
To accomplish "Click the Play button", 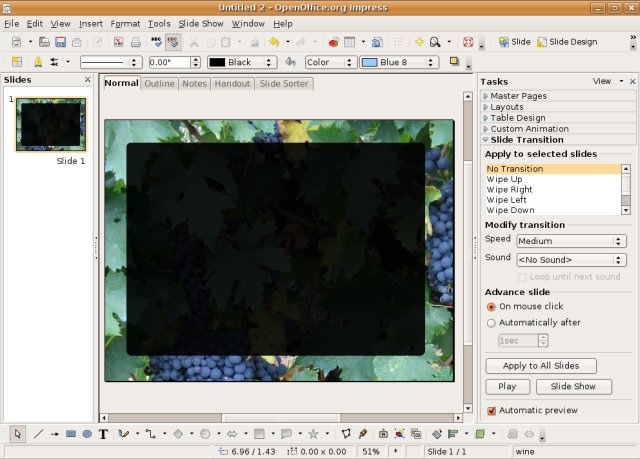I will coord(507,387).
